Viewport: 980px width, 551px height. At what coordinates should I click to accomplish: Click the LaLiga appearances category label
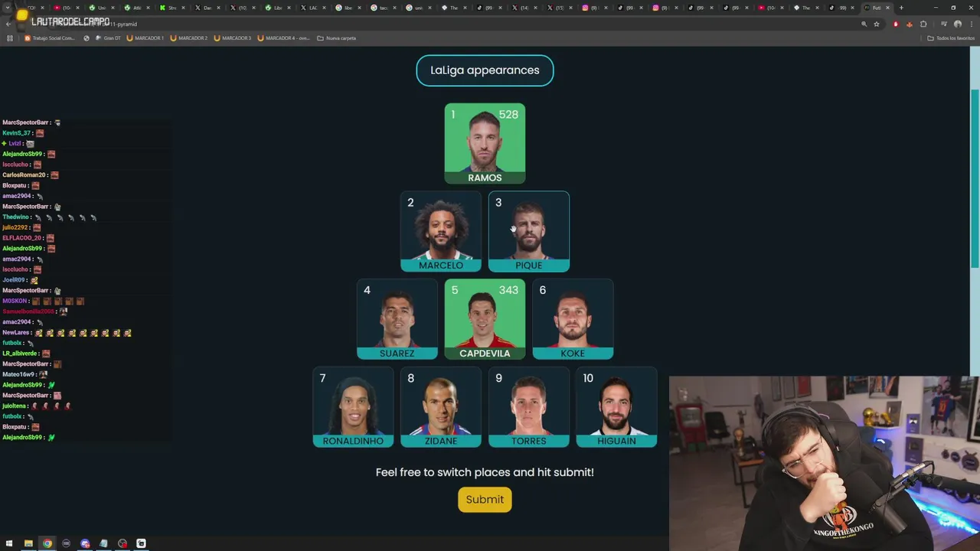point(485,70)
